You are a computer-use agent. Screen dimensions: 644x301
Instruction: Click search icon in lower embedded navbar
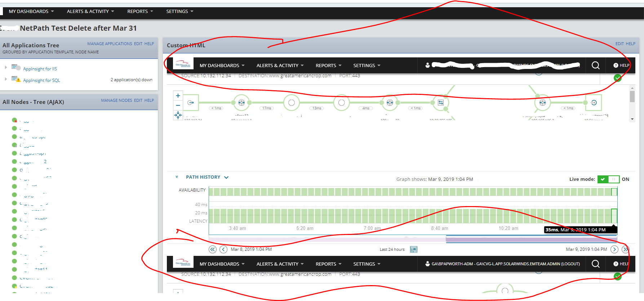(596, 264)
